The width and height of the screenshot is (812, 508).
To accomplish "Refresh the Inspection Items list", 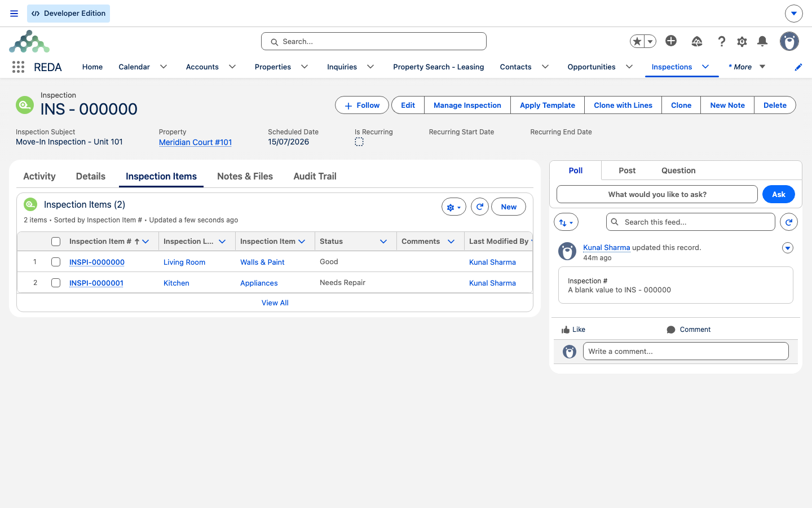I will pyautogui.click(x=480, y=207).
